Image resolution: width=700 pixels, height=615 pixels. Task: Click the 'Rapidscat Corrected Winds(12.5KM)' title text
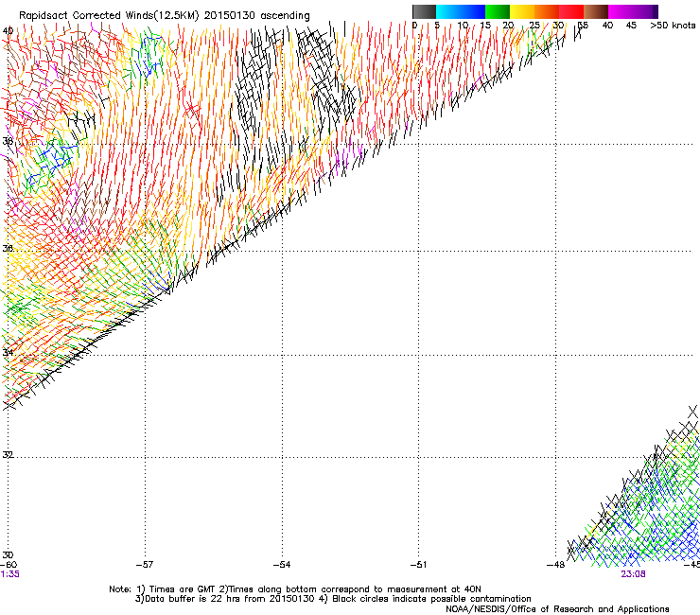pyautogui.click(x=109, y=16)
